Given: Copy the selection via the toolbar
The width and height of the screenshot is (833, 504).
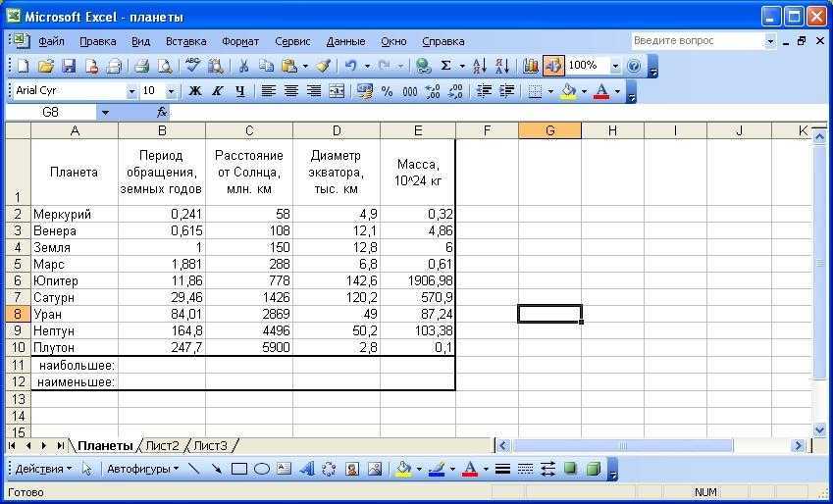Looking at the screenshot, I should pyautogui.click(x=266, y=66).
